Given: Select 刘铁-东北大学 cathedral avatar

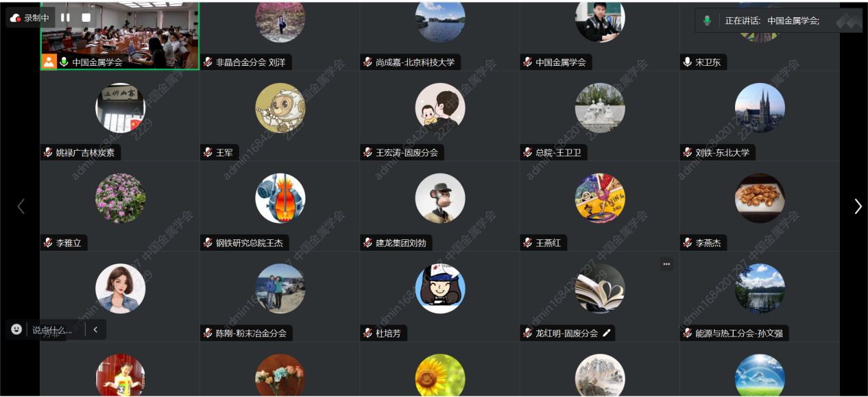Looking at the screenshot, I should (760, 108).
